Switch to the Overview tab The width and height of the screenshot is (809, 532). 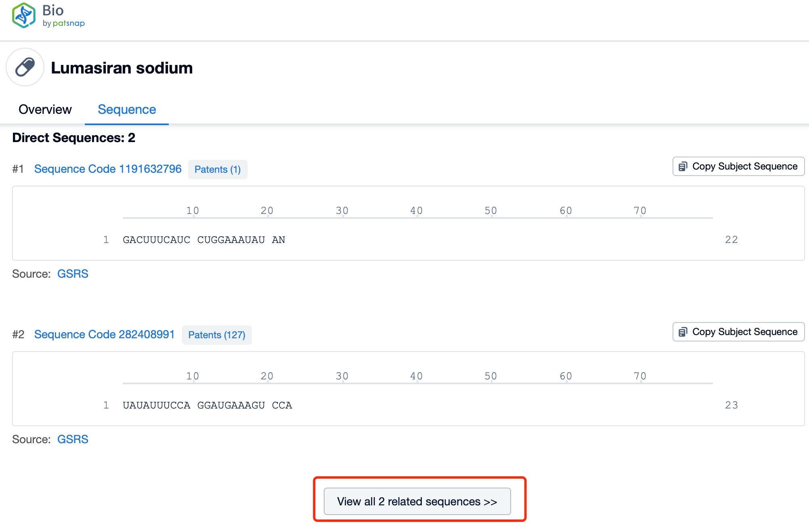click(45, 109)
